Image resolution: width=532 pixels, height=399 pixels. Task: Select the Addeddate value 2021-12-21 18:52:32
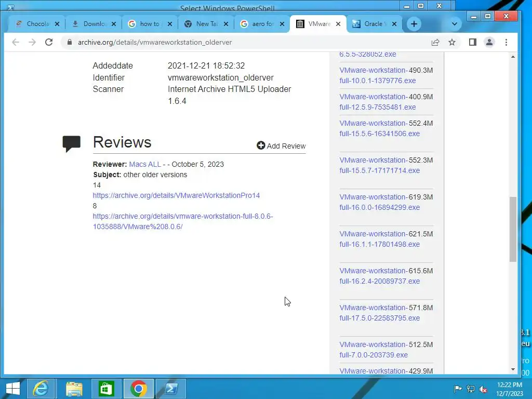click(x=206, y=66)
